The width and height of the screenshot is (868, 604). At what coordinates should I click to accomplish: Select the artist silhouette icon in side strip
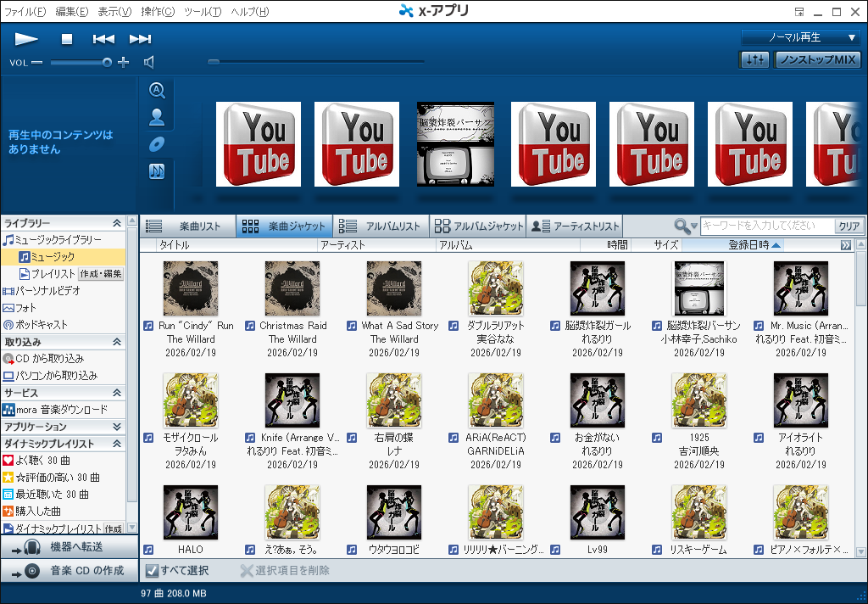pos(157,118)
